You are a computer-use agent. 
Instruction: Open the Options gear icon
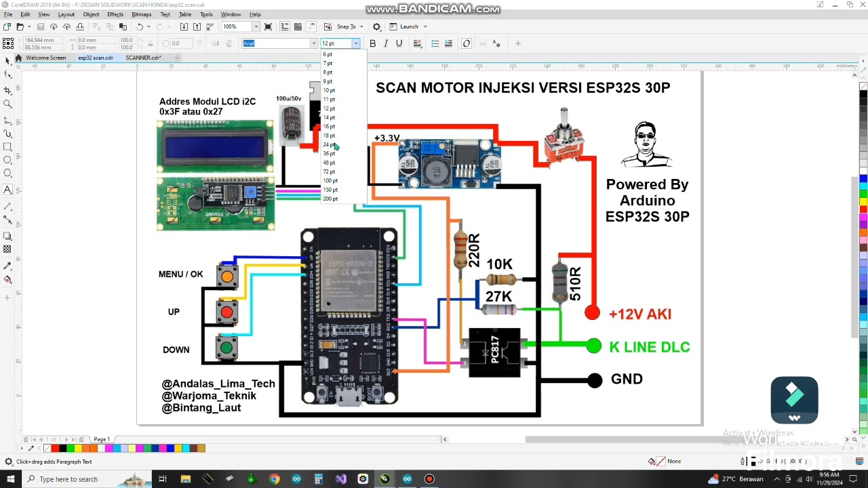pos(376,26)
